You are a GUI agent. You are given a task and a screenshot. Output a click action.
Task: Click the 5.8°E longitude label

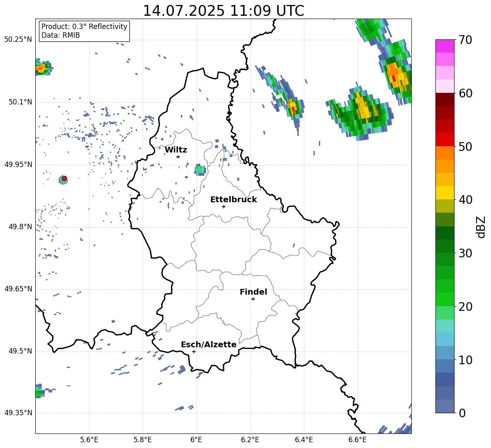pyautogui.click(x=143, y=440)
